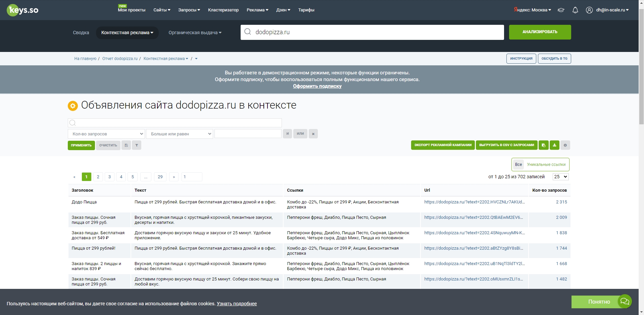Click the orange gear icon beside the heading
644x315 pixels.
click(x=73, y=106)
